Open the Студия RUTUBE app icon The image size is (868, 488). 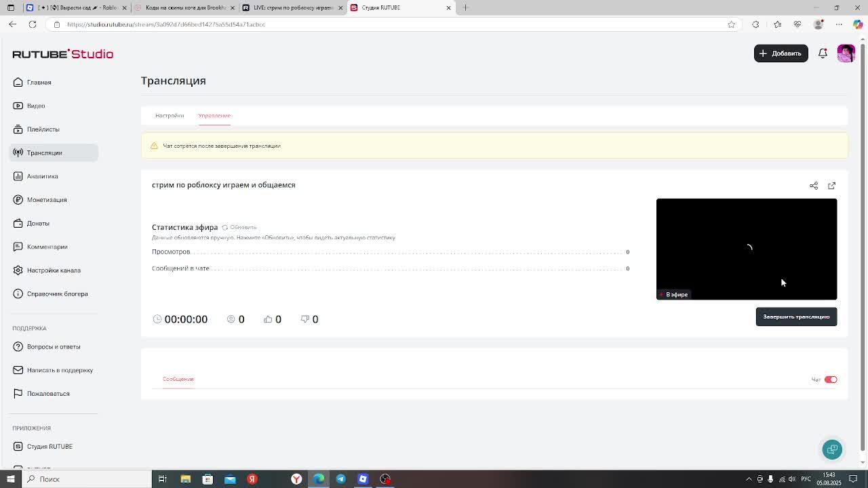click(18, 446)
